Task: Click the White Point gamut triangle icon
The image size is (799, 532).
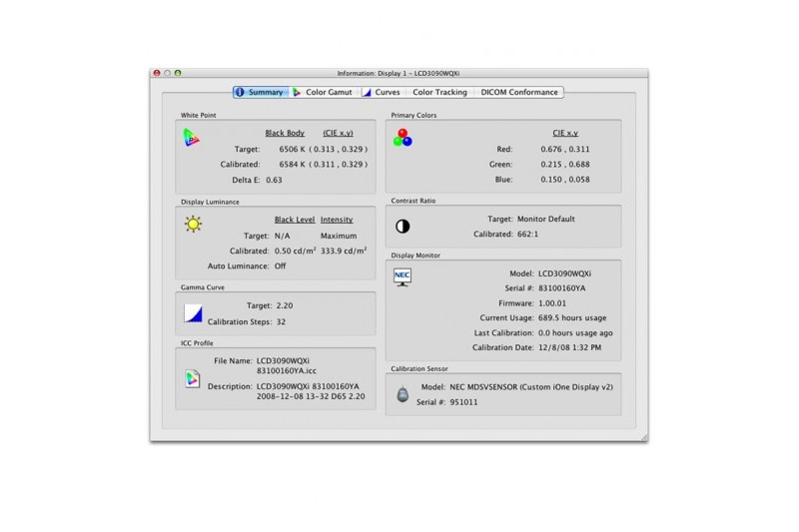Action: click(x=191, y=138)
